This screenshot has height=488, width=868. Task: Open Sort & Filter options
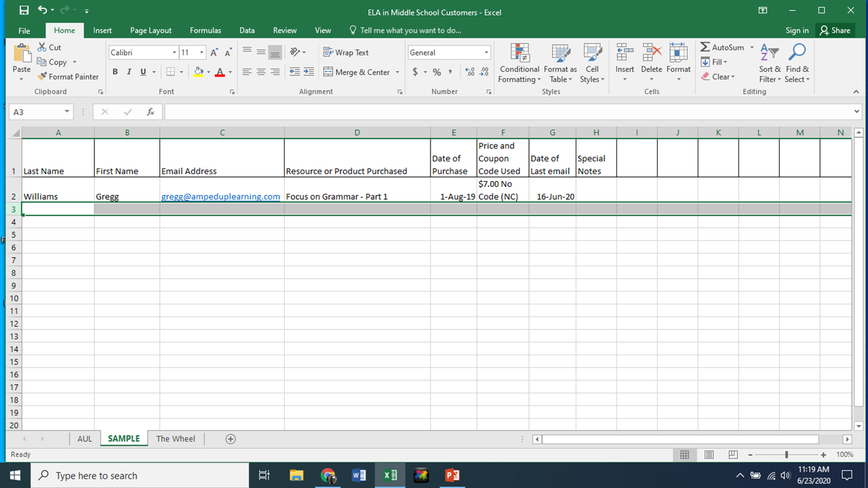[770, 63]
